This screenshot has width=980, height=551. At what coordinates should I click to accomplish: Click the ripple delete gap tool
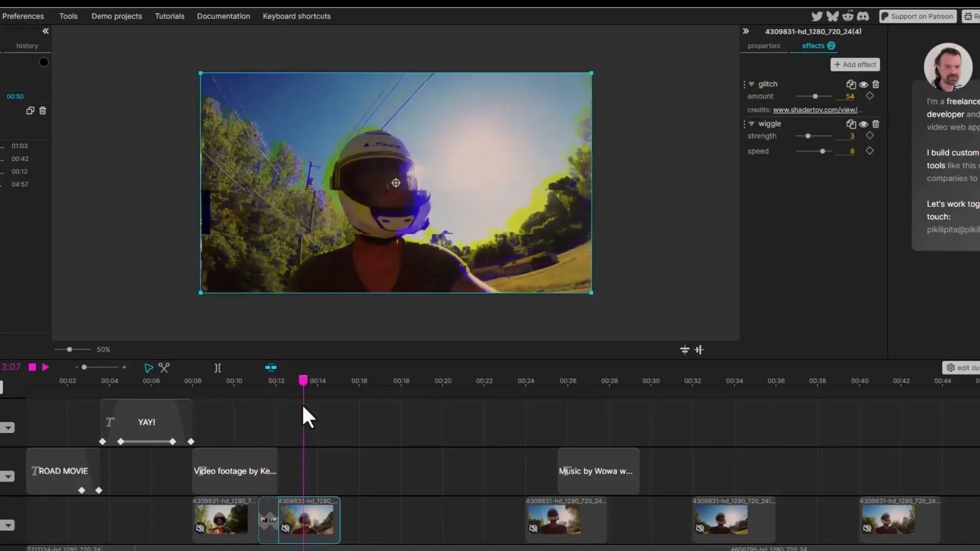tap(271, 367)
